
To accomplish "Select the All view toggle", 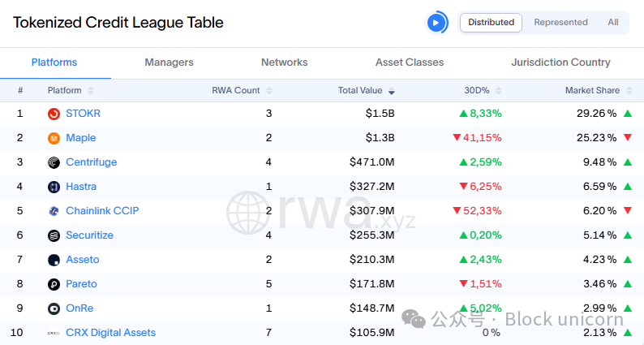I will pyautogui.click(x=613, y=23).
